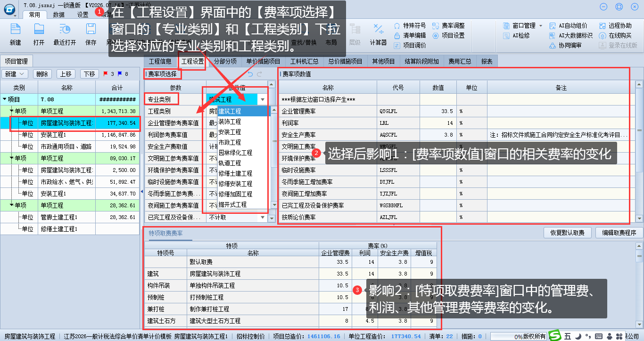Viewport: 644px width, 341px height.
Task: Click the Sogou input method S icon
Action: click(x=555, y=335)
